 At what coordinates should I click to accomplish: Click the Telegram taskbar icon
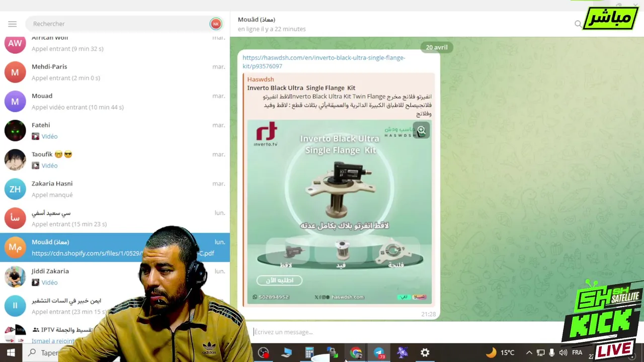tap(379, 352)
